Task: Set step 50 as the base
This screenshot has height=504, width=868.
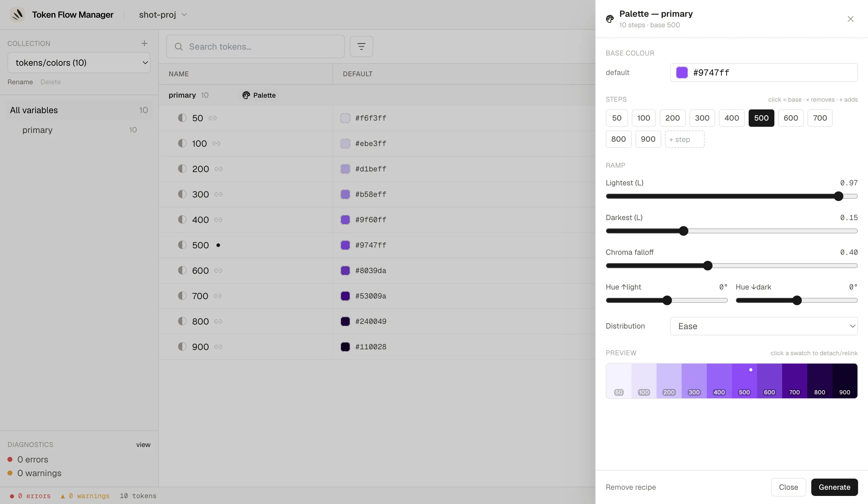Action: pyautogui.click(x=617, y=118)
